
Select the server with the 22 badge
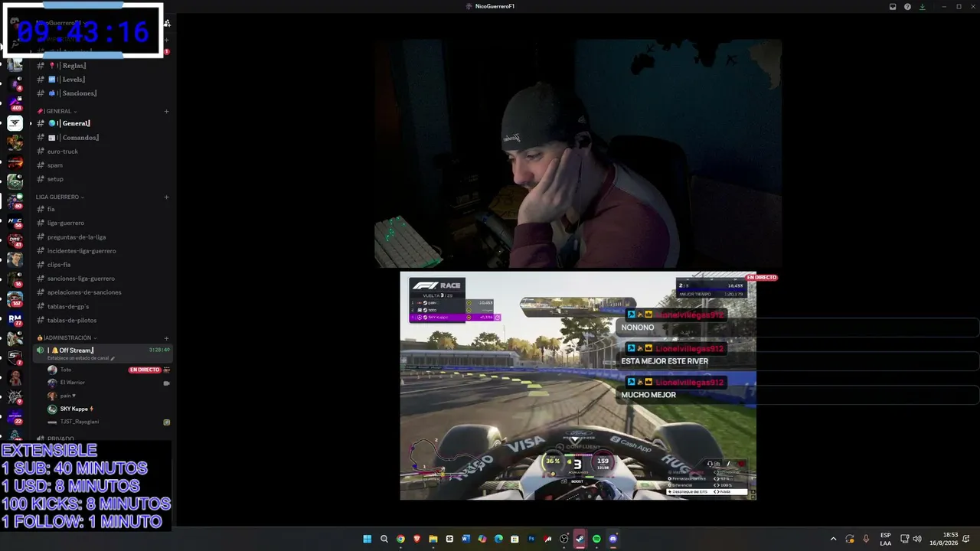pos(15,416)
